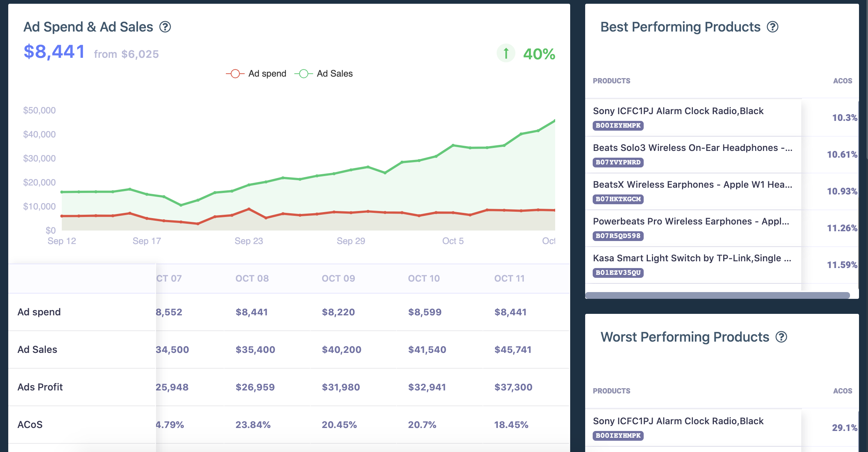Click B07HKTKGCM ASIN badge
Image resolution: width=868 pixels, height=452 pixels.
point(618,199)
